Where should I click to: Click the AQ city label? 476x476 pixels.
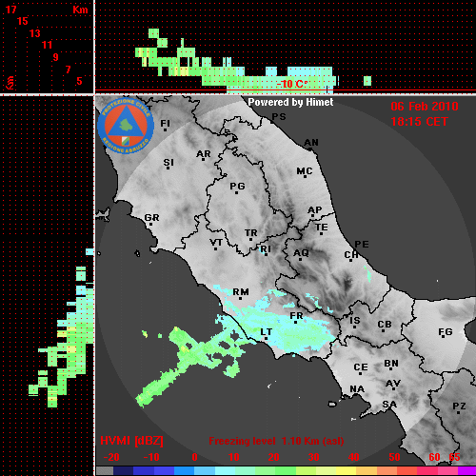(x=301, y=253)
